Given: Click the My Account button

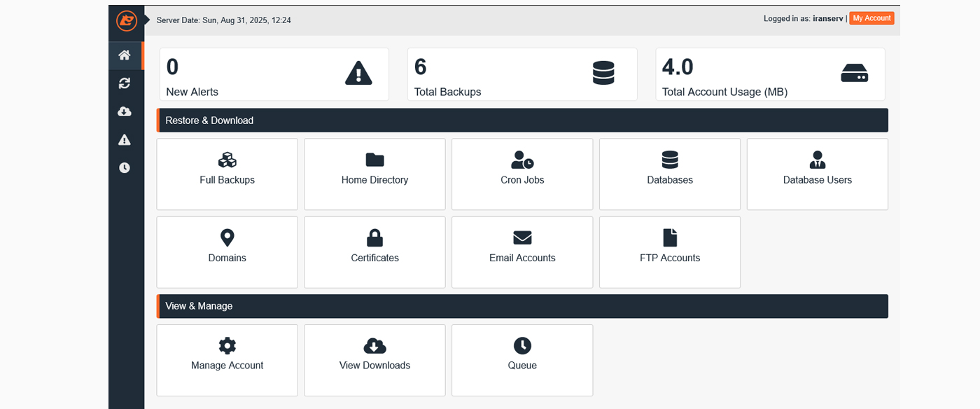Looking at the screenshot, I should (x=871, y=18).
